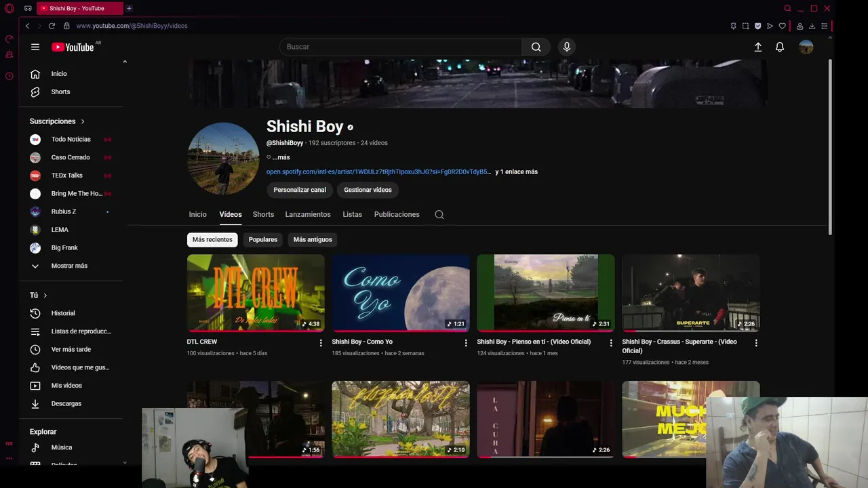Open Mis videos in sidebar
Image resolution: width=868 pixels, height=488 pixels.
pyautogui.click(x=71, y=386)
